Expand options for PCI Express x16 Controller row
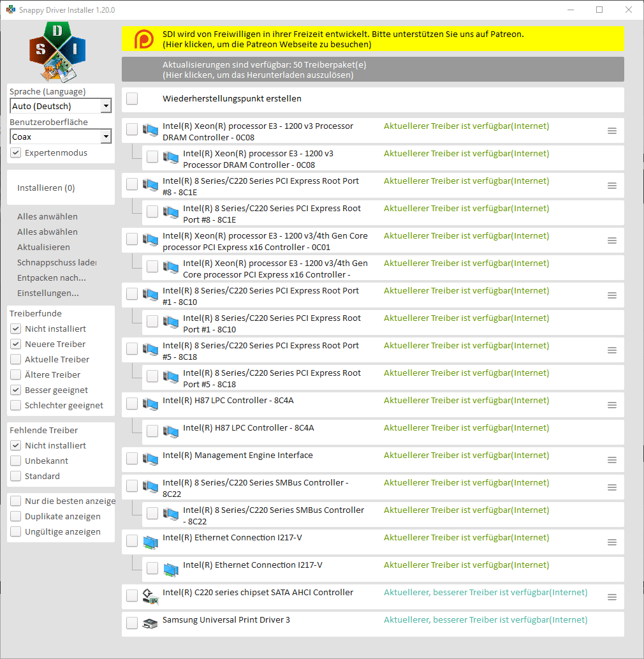This screenshot has width=644, height=659. tap(612, 241)
